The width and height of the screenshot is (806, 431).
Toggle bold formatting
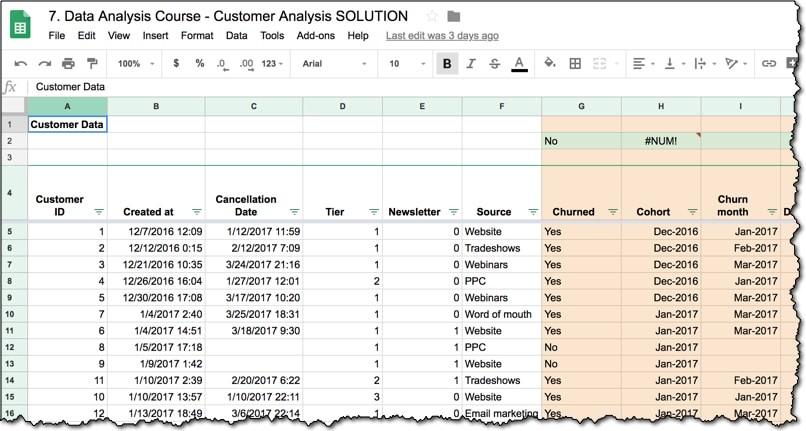click(x=447, y=63)
